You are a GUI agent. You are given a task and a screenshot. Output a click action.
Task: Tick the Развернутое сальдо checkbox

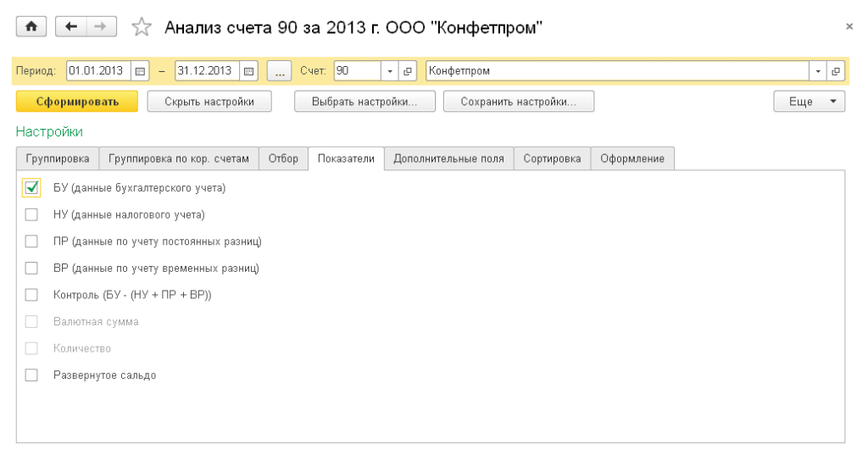32,375
